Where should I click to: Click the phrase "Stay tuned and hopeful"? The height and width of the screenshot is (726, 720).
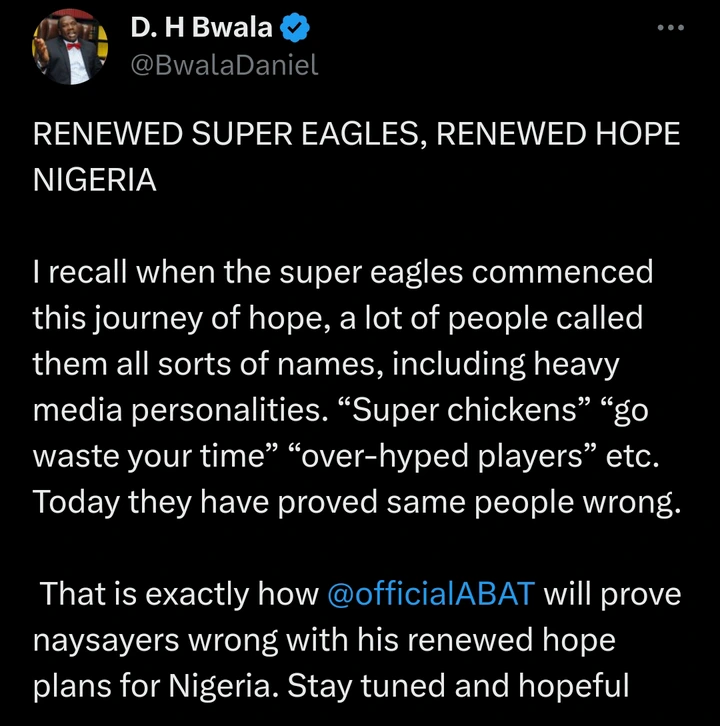[x=458, y=686]
